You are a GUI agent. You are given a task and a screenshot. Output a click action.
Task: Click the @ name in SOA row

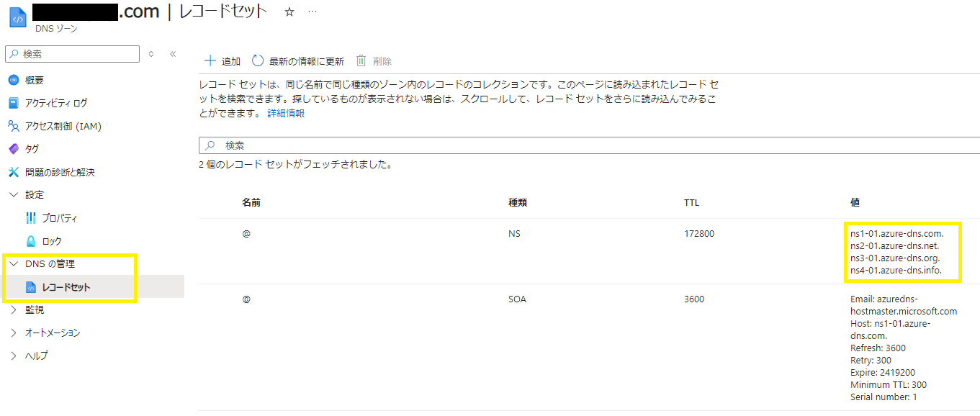pos(246,299)
